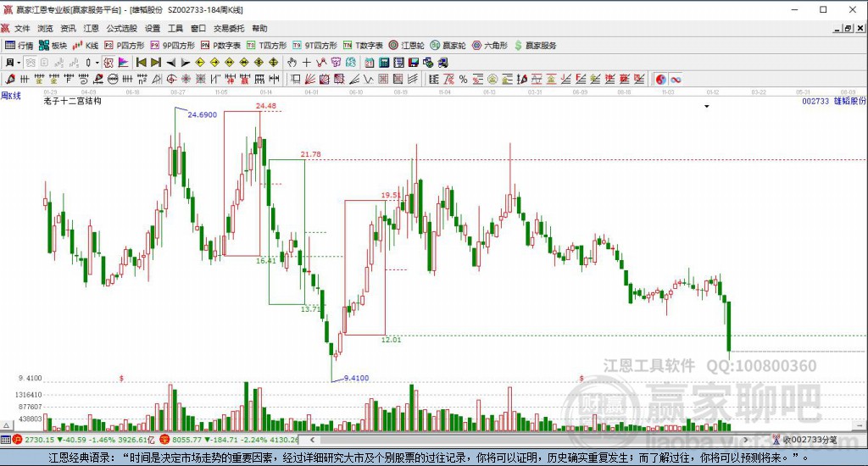Open the 资讯 menu
This screenshot has height=466, width=868.
68,28
